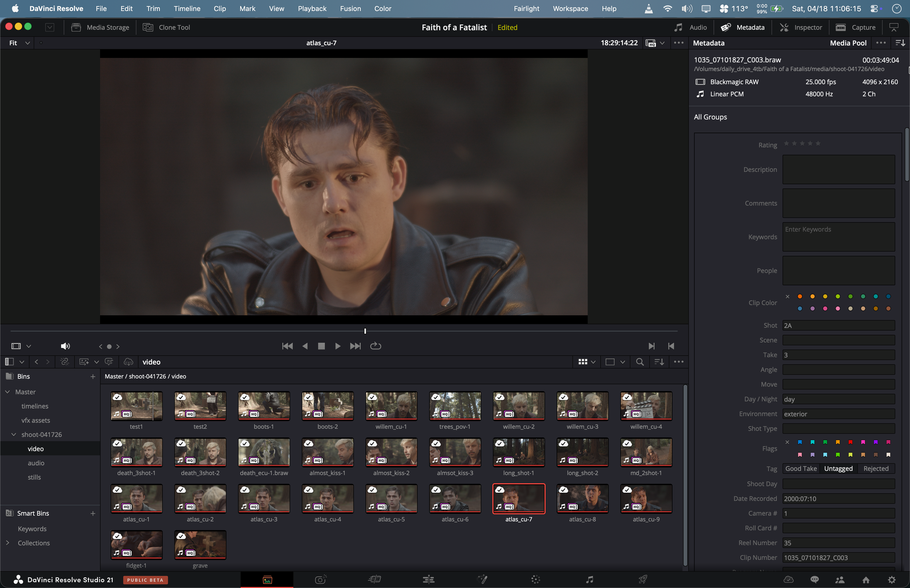Open metadata panel options menu
This screenshot has width=910, height=588.
881,43
